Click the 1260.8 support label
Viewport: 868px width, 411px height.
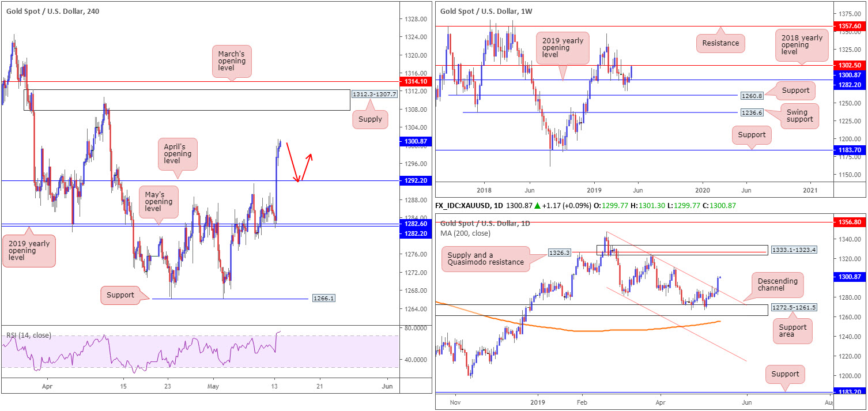coord(751,95)
